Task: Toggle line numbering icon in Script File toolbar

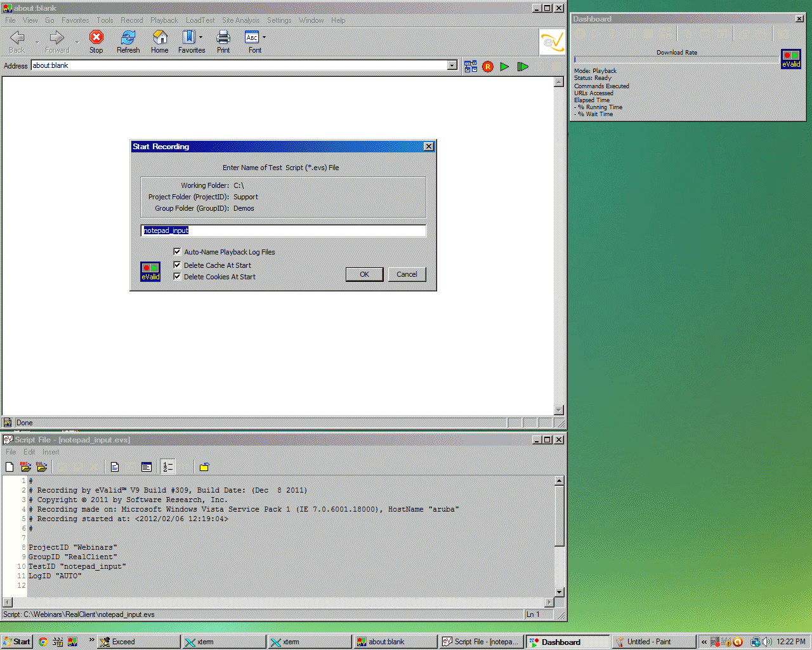Action: (x=167, y=467)
